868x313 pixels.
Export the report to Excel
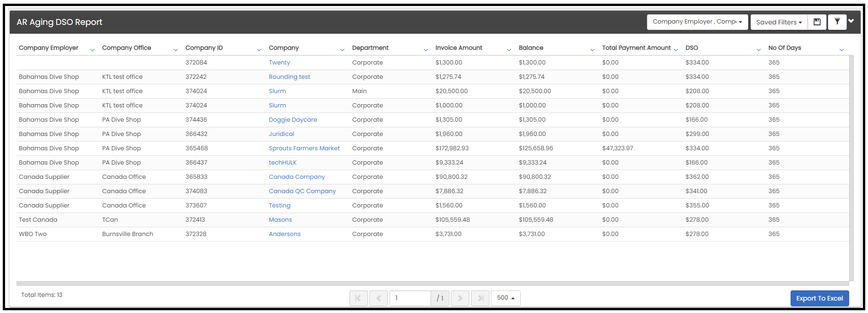[x=820, y=298]
